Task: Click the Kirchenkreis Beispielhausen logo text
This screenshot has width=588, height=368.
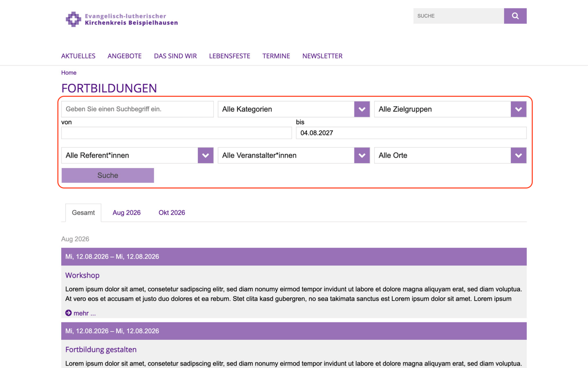Action: click(x=131, y=19)
